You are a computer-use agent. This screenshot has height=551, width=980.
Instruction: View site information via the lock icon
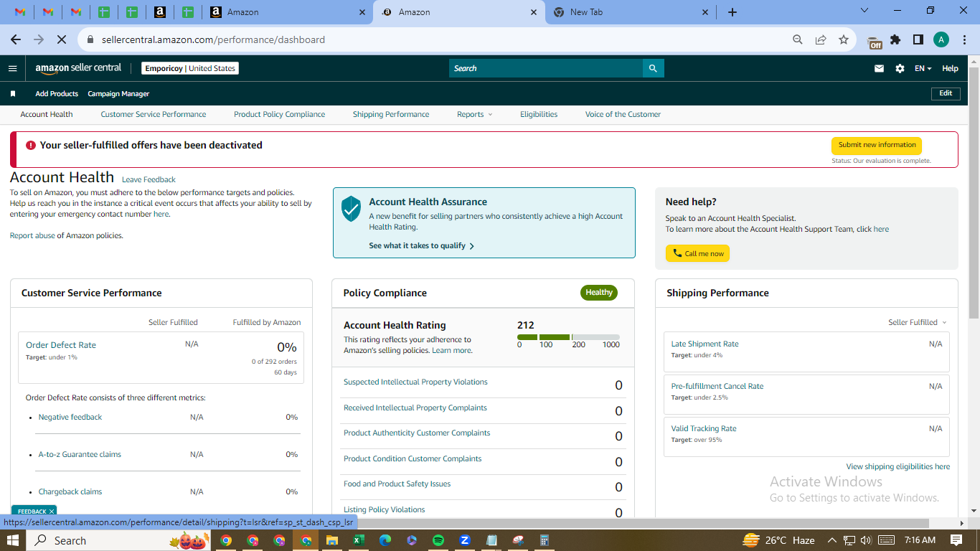[90, 39]
